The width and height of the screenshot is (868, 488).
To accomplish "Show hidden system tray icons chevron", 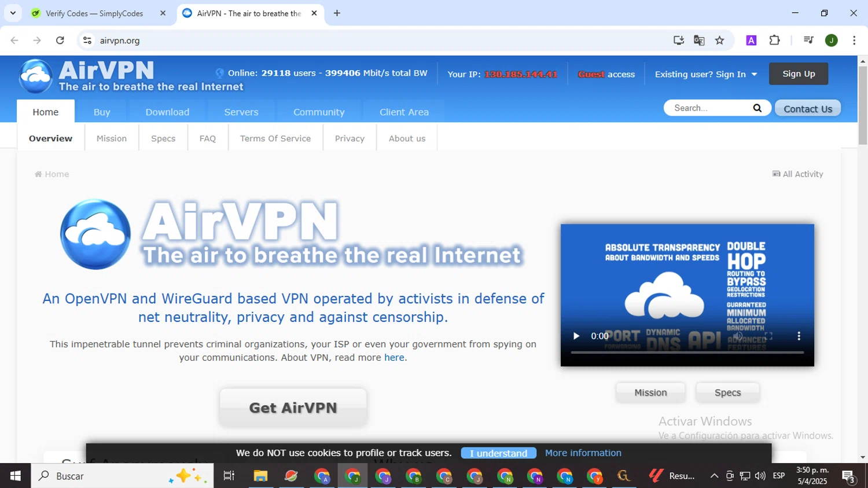I will [x=714, y=476].
